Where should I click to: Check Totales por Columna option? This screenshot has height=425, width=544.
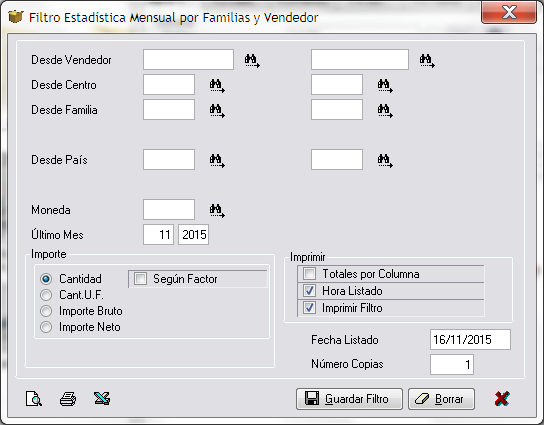tap(309, 274)
